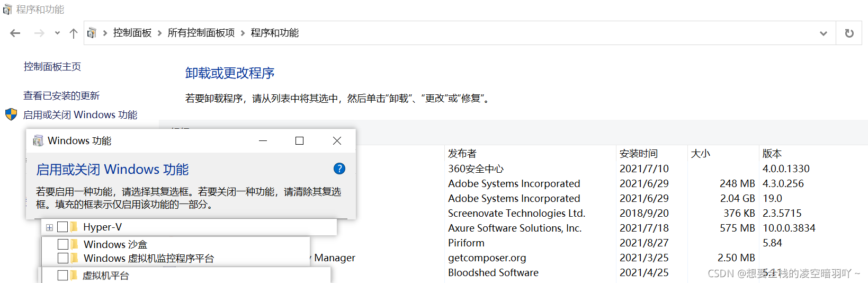Select the 虚拟机平台 feature label

tap(106, 276)
